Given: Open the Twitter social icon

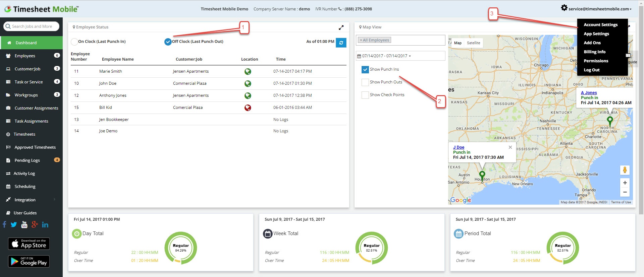Looking at the screenshot, I should [x=14, y=224].
